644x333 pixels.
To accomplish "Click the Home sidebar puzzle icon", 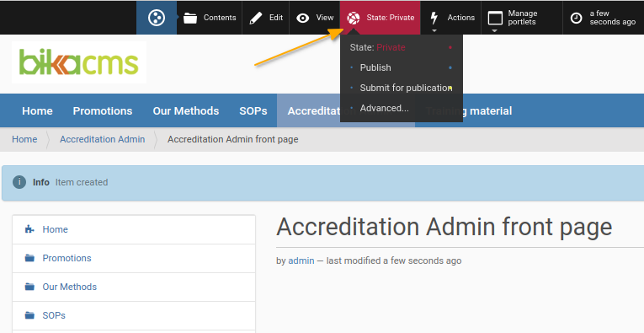I will click(29, 229).
